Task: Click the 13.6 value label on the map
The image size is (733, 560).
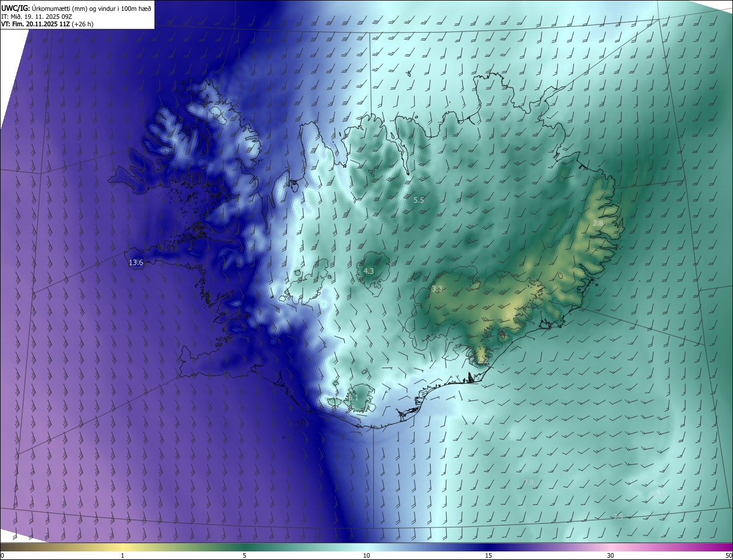Action: (136, 263)
